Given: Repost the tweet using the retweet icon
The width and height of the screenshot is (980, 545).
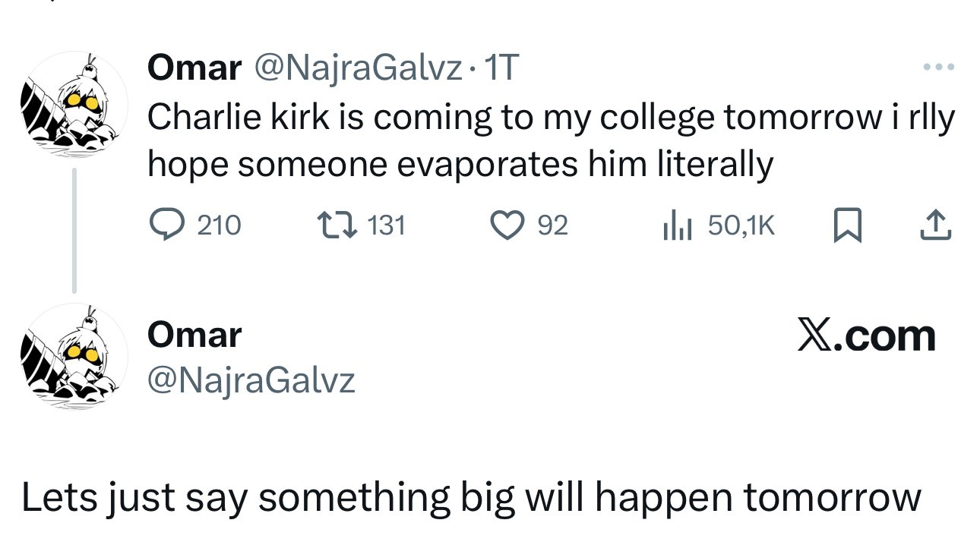Looking at the screenshot, I should (x=335, y=225).
